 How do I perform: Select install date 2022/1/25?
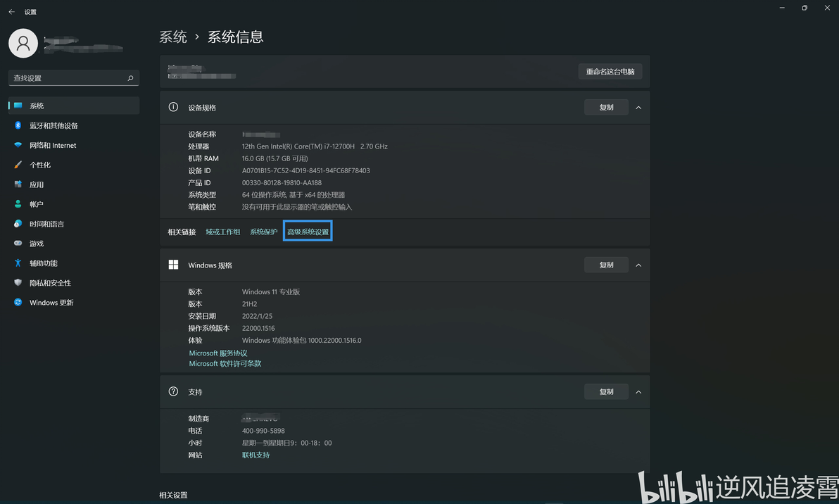[257, 316]
